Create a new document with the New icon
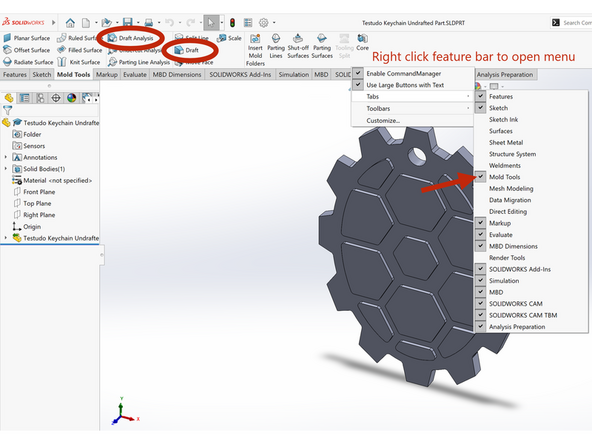592x444 pixels. 86,23
